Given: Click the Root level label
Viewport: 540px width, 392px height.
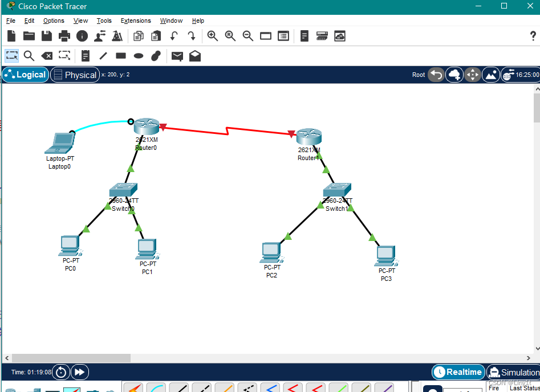Looking at the screenshot, I should [419, 75].
